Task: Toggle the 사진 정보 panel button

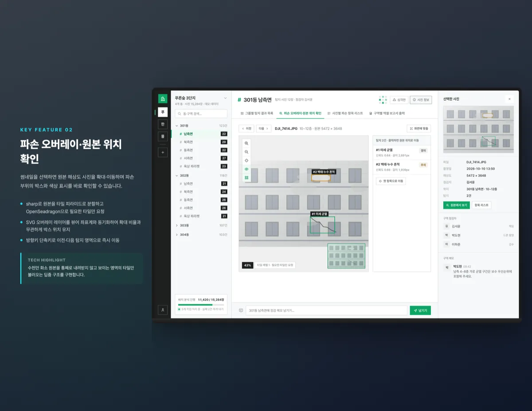Action: pos(421,100)
